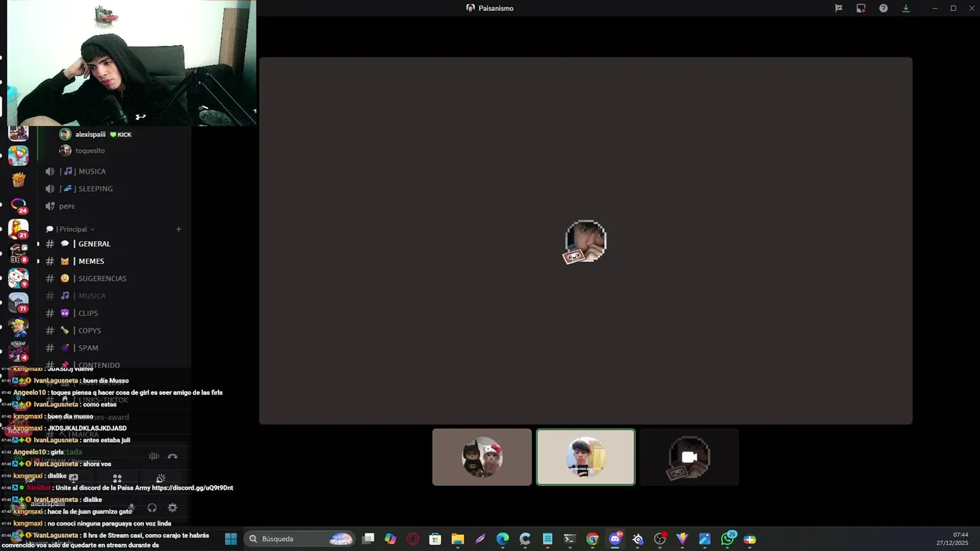Click user toquesito in voice channel
The width and height of the screenshot is (980, 551).
pyautogui.click(x=83, y=151)
